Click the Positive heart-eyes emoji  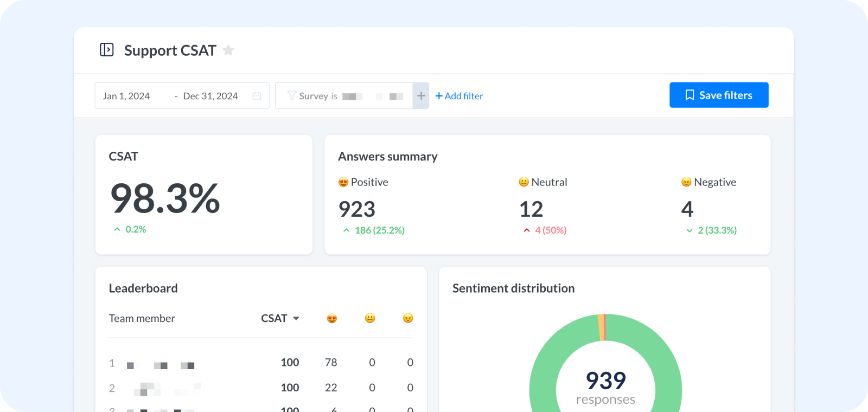pyautogui.click(x=343, y=182)
